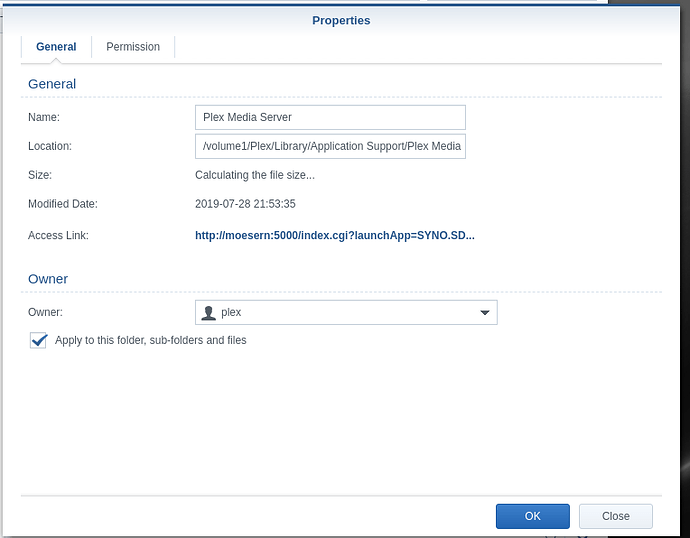690x538 pixels.
Task: Click the 'Location:' label
Action: coord(50,146)
